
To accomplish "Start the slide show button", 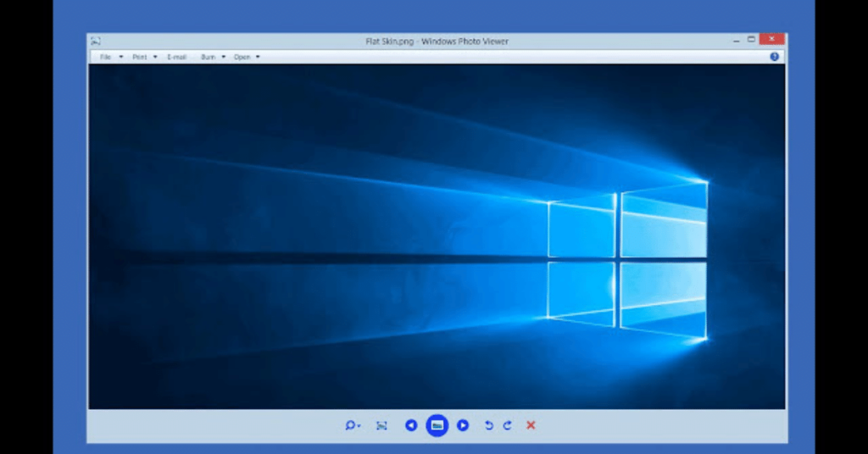I will pos(437,425).
